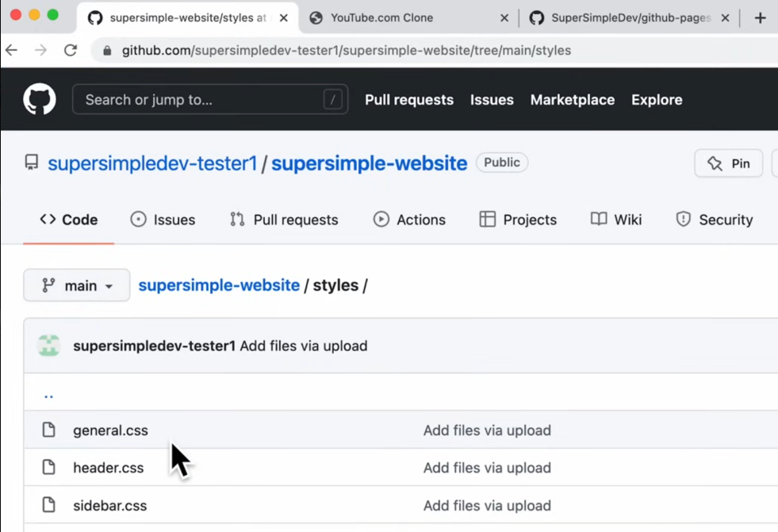Click the shield icon of the Security tab

[x=684, y=219]
